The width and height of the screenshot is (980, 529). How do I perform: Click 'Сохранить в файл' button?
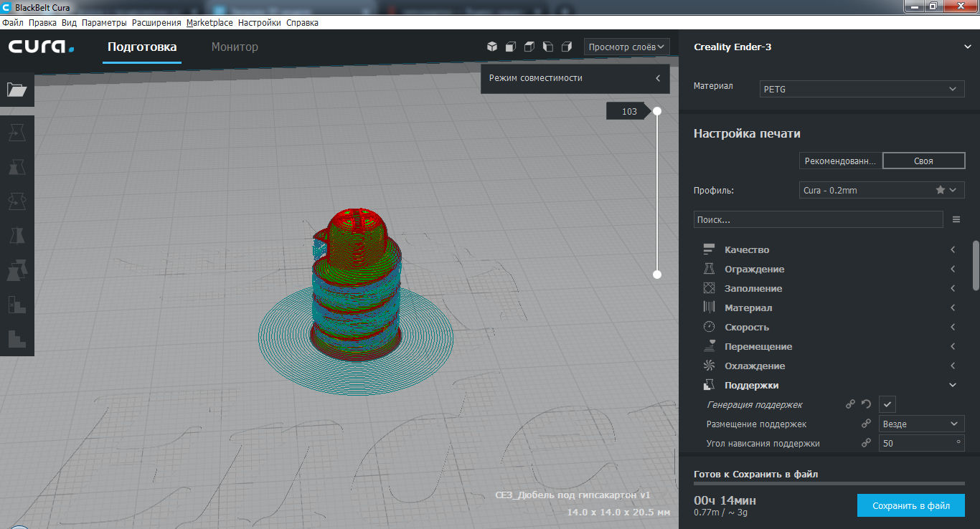(x=910, y=505)
